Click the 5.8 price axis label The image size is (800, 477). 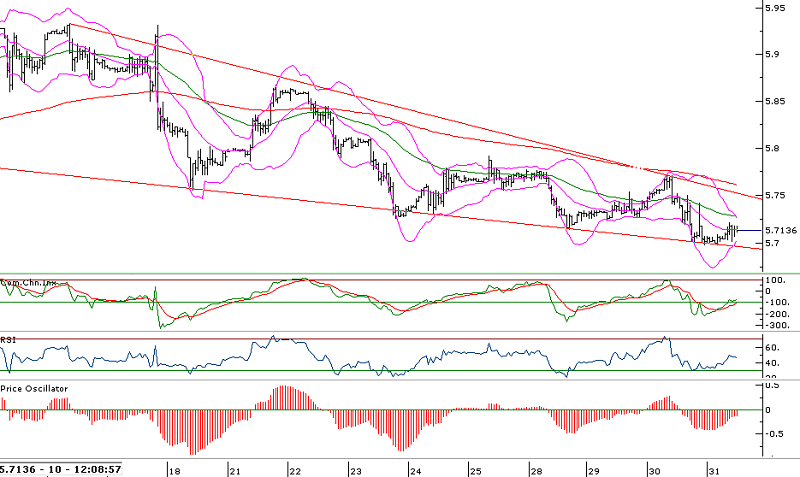772,148
